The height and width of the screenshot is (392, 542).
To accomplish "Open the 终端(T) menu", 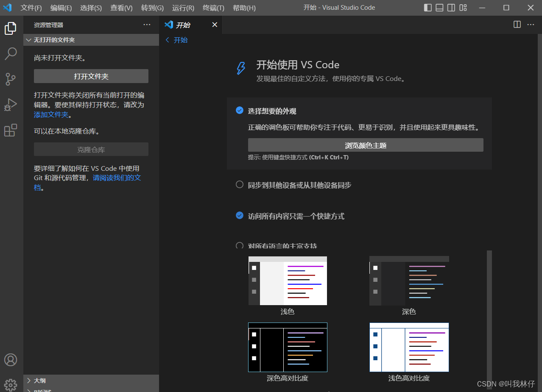I will point(213,8).
